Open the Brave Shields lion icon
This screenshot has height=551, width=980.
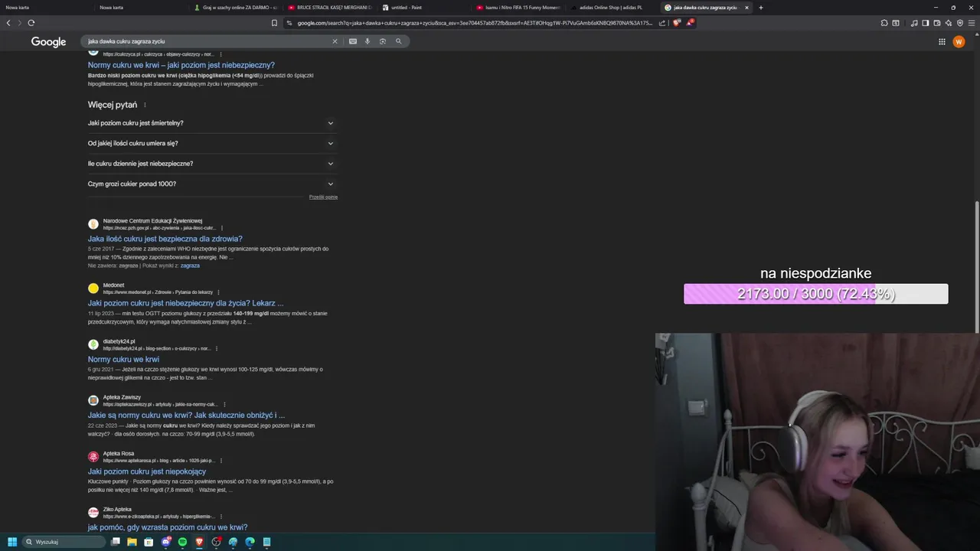[x=677, y=23]
